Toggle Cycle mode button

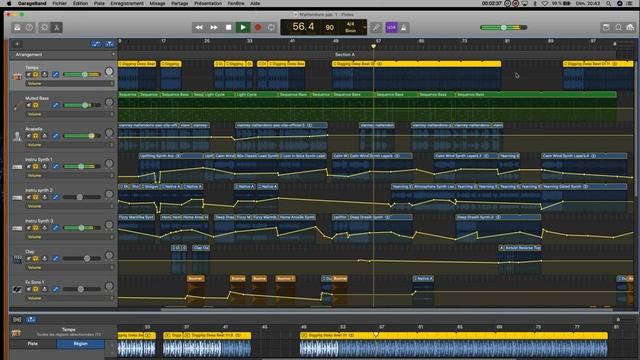(x=271, y=27)
